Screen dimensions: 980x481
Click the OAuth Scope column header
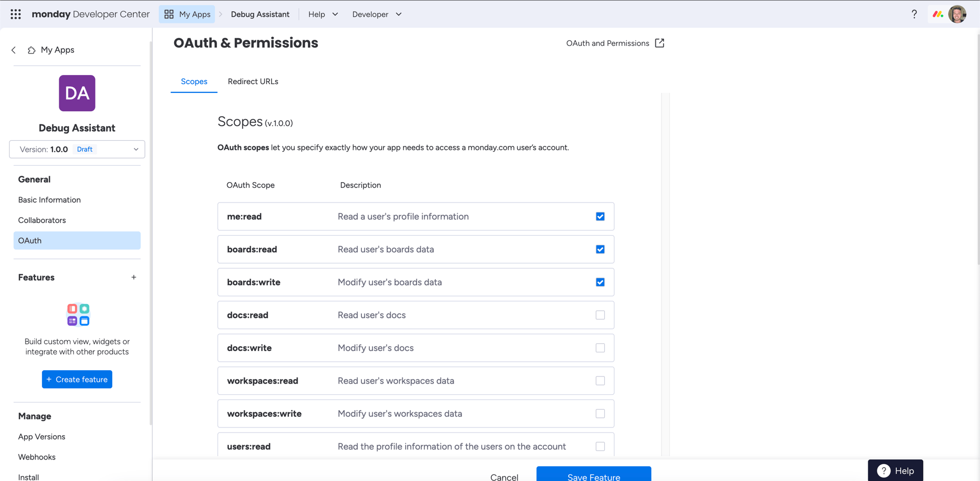(251, 185)
